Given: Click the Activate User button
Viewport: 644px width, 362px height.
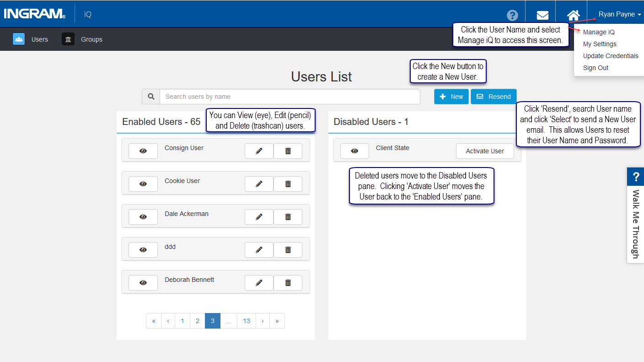Looking at the screenshot, I should tap(485, 151).
